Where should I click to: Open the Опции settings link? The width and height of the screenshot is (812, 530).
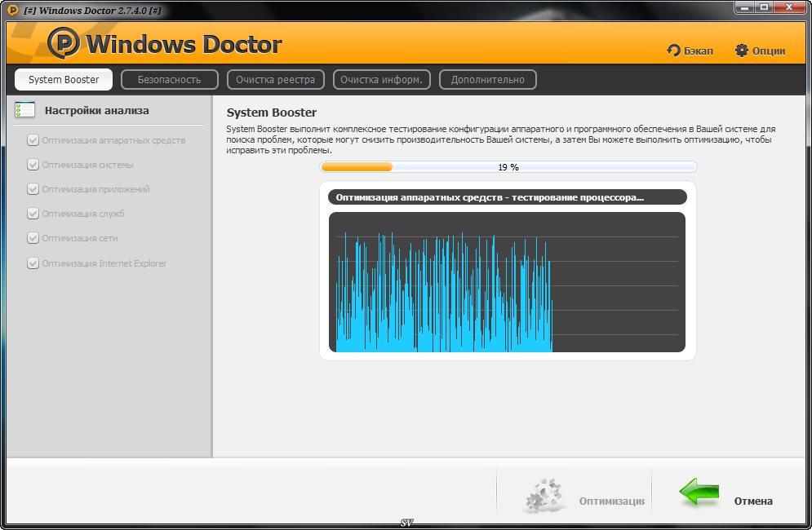[x=769, y=51]
